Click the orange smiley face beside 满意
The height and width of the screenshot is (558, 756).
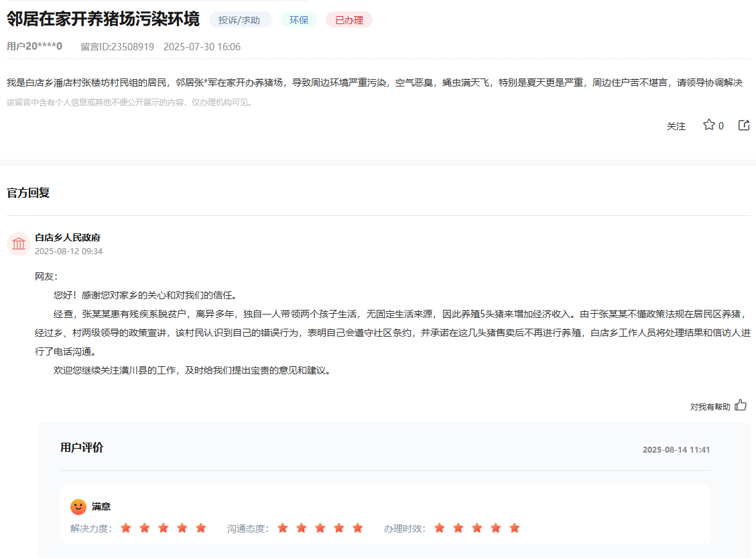tap(78, 506)
